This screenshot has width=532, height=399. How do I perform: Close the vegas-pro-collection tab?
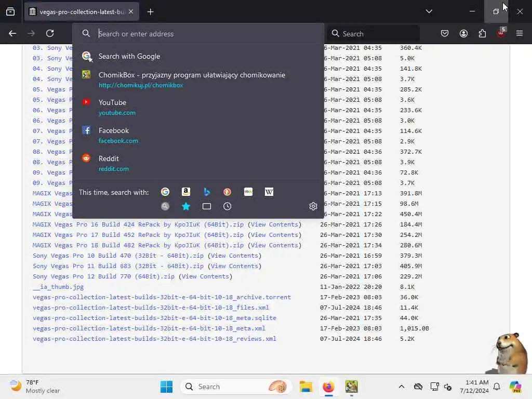pos(131,12)
